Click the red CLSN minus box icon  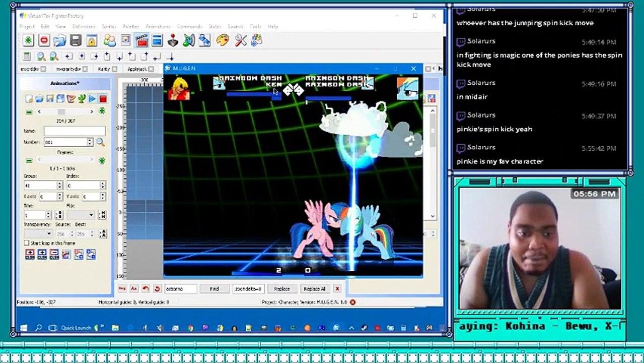click(x=54, y=255)
